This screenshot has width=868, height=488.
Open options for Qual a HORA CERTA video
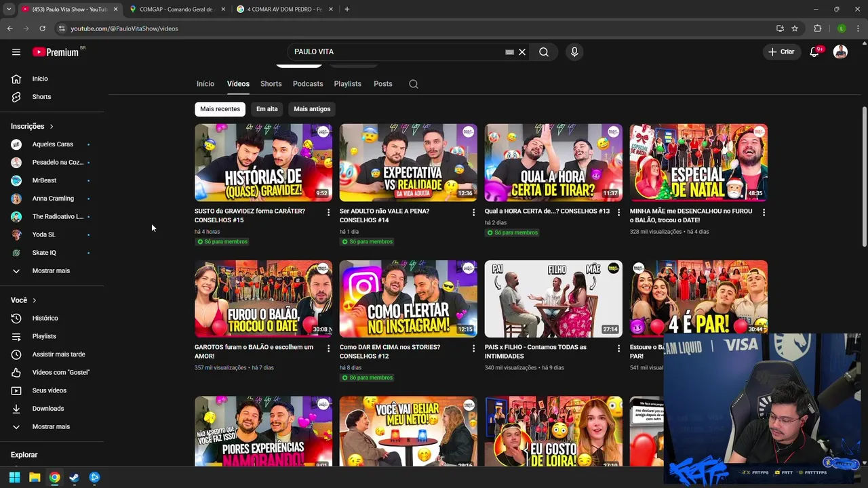pyautogui.click(x=618, y=212)
